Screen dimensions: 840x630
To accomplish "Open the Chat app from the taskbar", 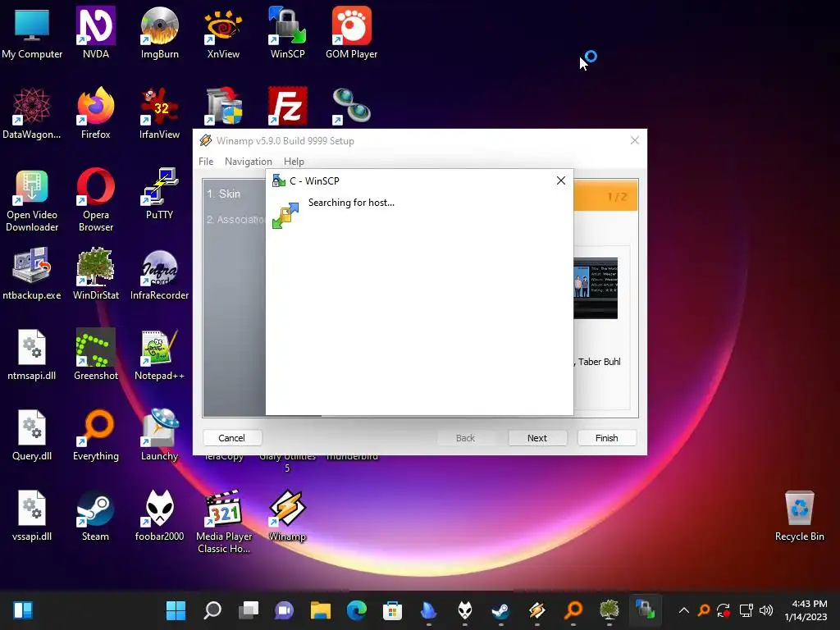I will click(x=285, y=610).
